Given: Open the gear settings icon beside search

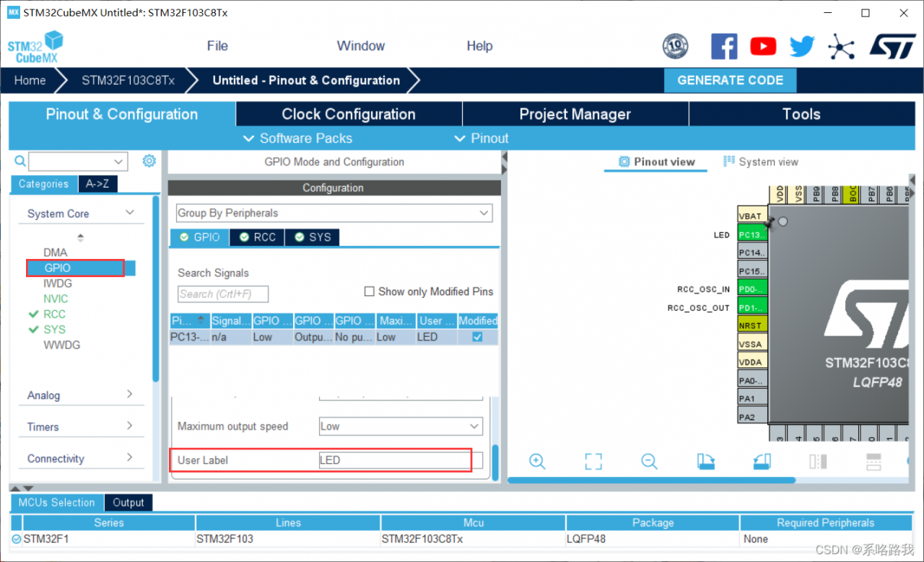Looking at the screenshot, I should click(149, 161).
